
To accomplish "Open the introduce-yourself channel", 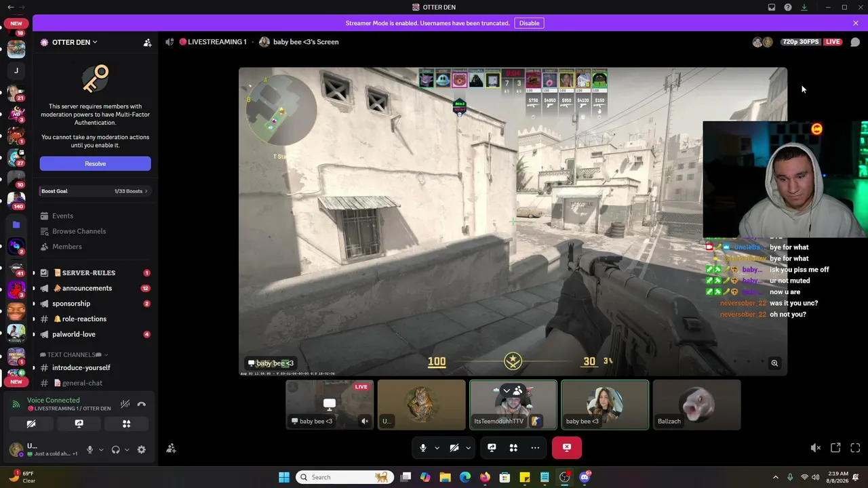I will tap(95, 367).
